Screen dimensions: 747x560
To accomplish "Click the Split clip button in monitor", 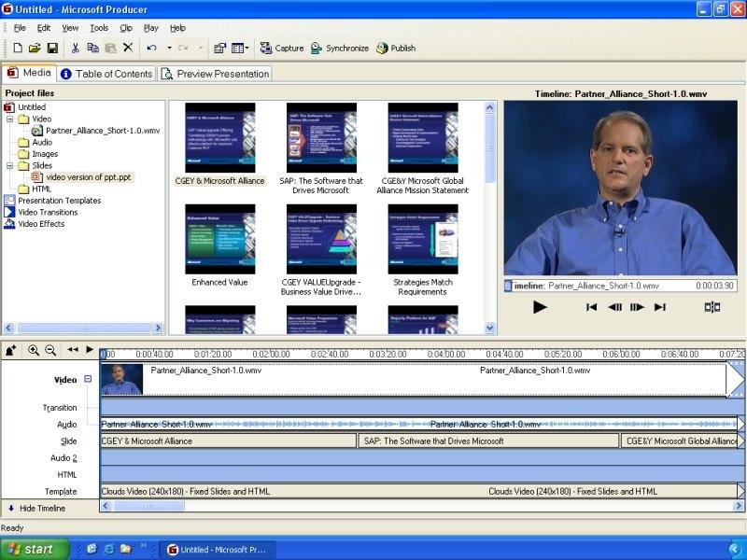I will click(x=712, y=307).
